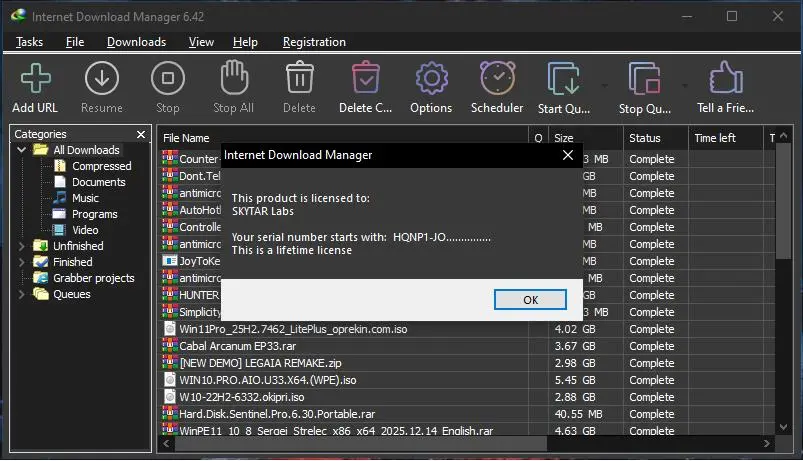This screenshot has width=803, height=461.
Task: Select Grabber projects in the tree
Action: point(94,278)
